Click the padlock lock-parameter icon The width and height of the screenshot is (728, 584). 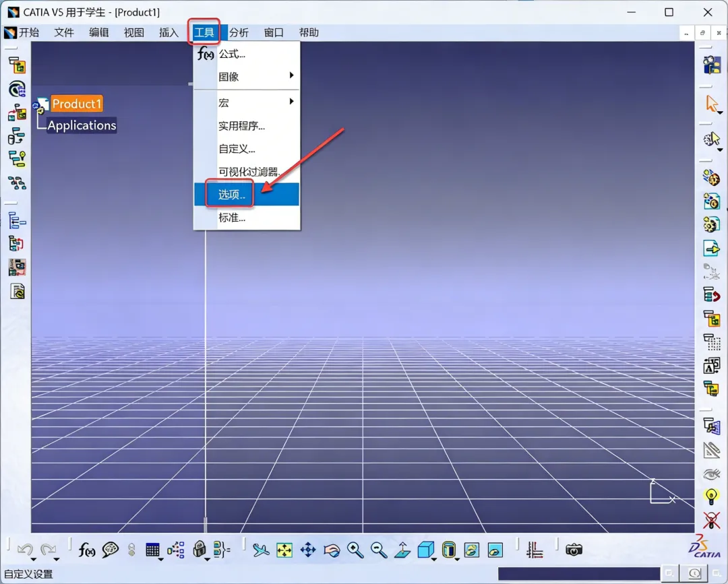click(199, 550)
